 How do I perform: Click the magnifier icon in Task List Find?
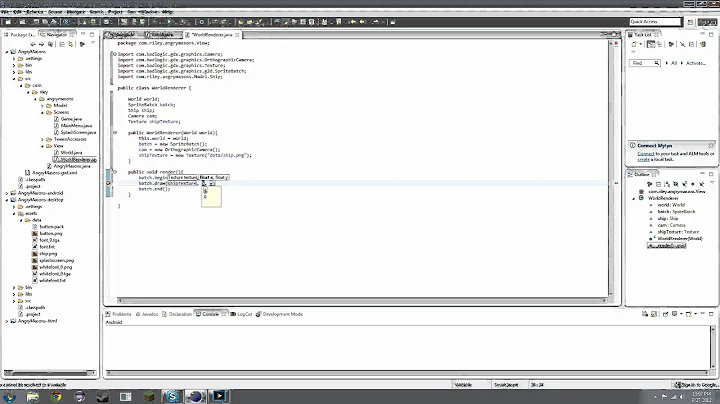[x=657, y=63]
